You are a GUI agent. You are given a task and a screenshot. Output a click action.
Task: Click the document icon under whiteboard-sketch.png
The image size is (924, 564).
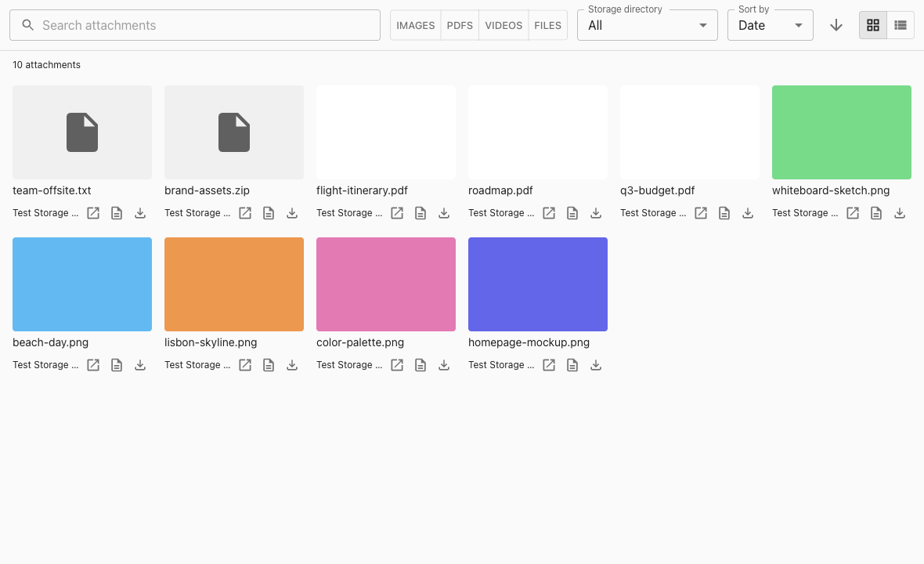(x=877, y=213)
